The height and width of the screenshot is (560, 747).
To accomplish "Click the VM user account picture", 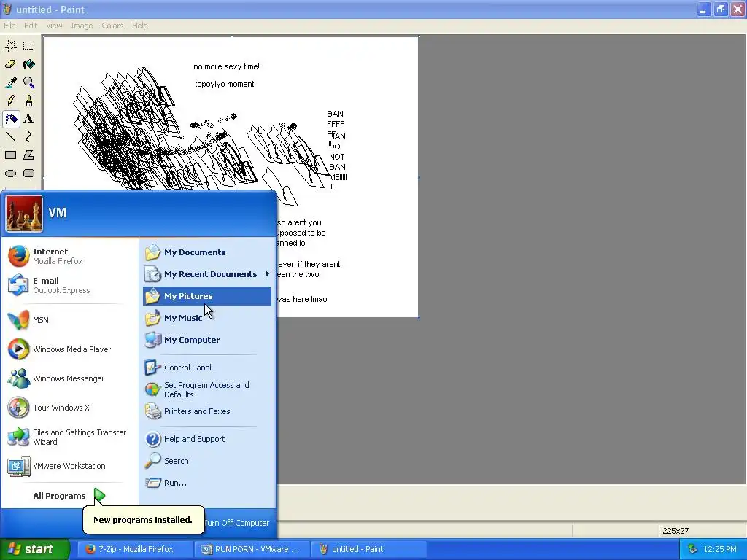I will (x=24, y=214).
